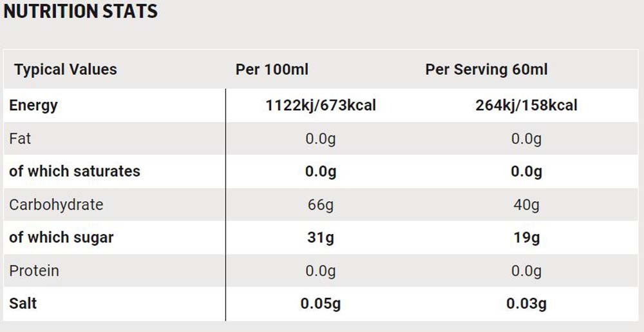Click the 0.0g protein per 100ml value
The image size is (644, 332).
321,271
